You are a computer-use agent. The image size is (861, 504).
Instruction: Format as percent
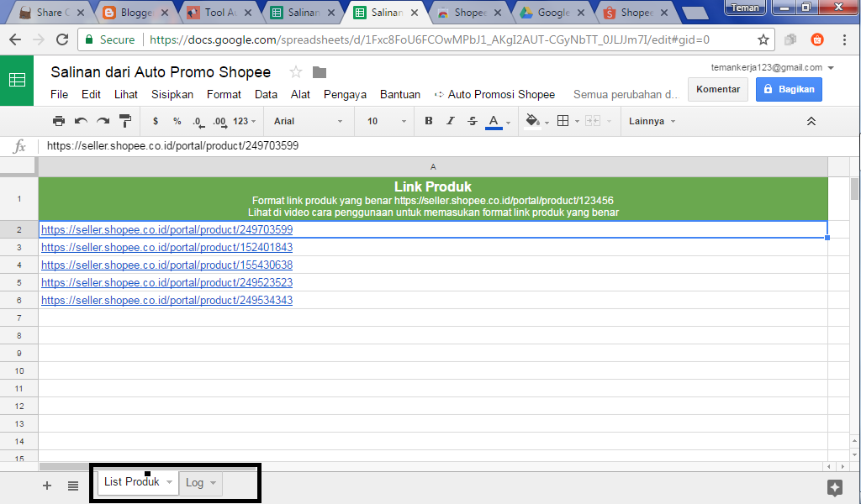click(177, 121)
